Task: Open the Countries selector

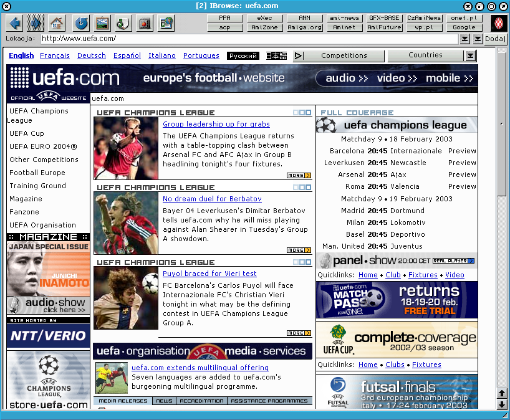Action: coord(425,55)
